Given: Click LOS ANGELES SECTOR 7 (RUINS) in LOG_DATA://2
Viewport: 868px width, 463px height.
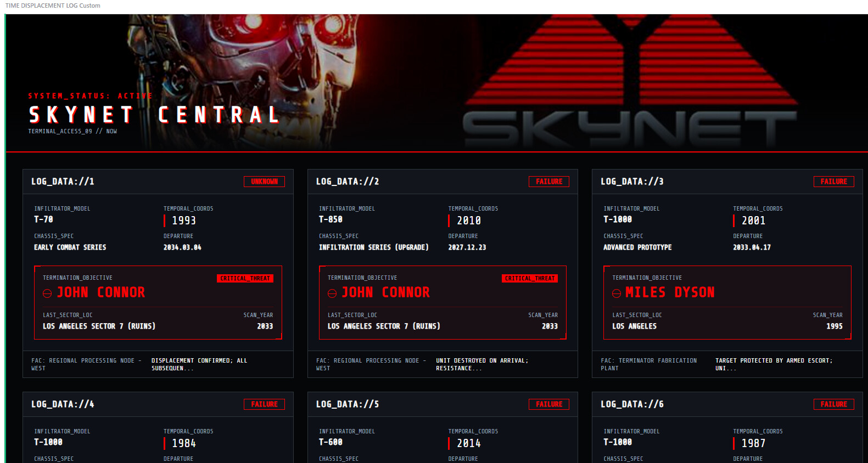Looking at the screenshot, I should [384, 326].
